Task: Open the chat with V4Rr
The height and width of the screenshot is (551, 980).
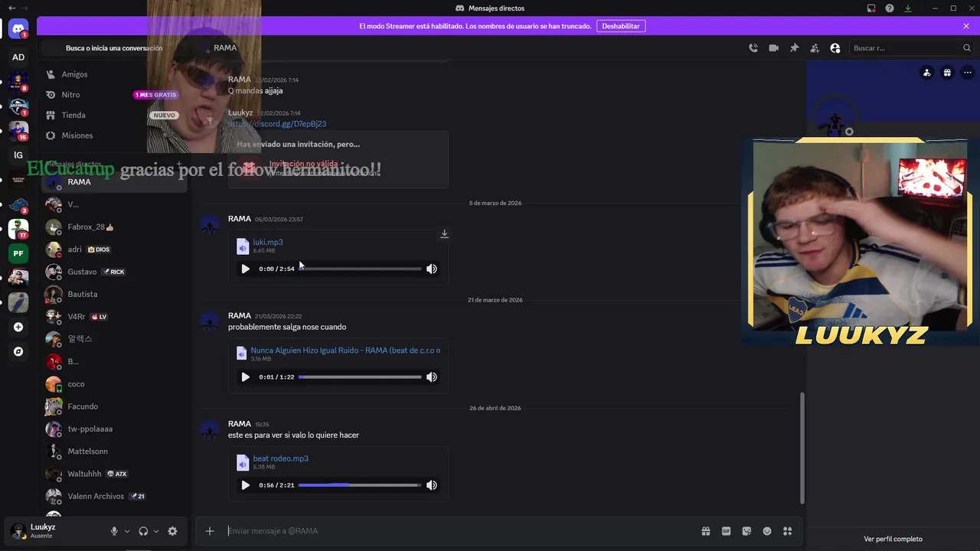Action: pyautogui.click(x=115, y=316)
